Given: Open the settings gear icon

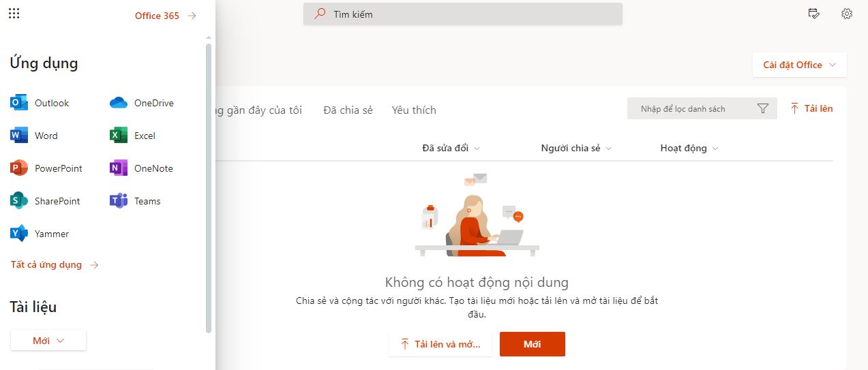Looking at the screenshot, I should pos(847,14).
